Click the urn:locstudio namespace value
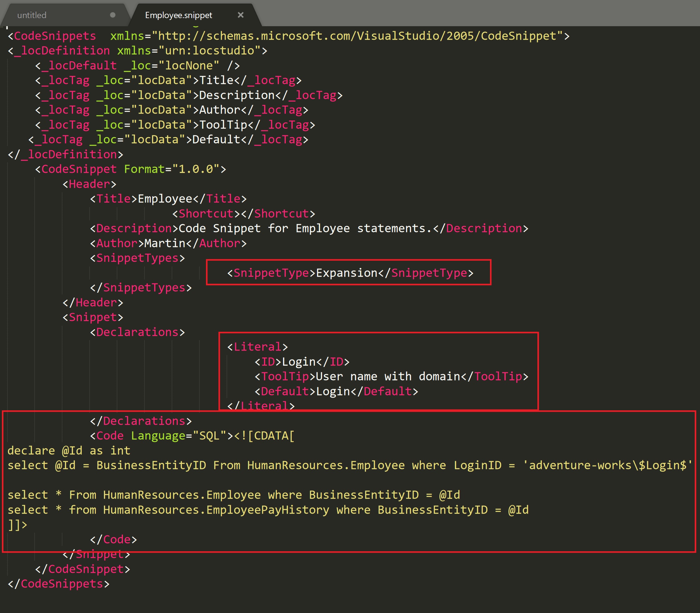 pos(209,51)
